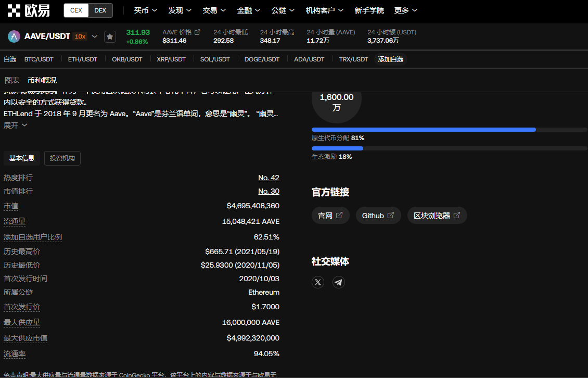Viewport: 588px width, 378px height.
Task: Open the 金融 dropdown menu
Action: (248, 10)
